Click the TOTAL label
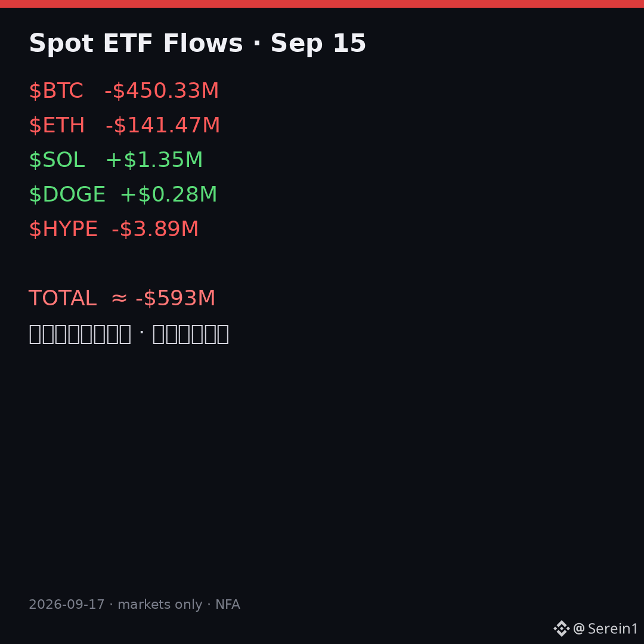This screenshot has width=644, height=644. click(63, 298)
